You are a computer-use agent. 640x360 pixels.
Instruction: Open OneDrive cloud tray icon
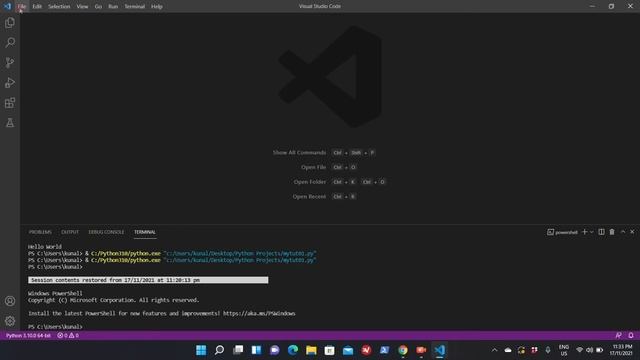point(508,350)
